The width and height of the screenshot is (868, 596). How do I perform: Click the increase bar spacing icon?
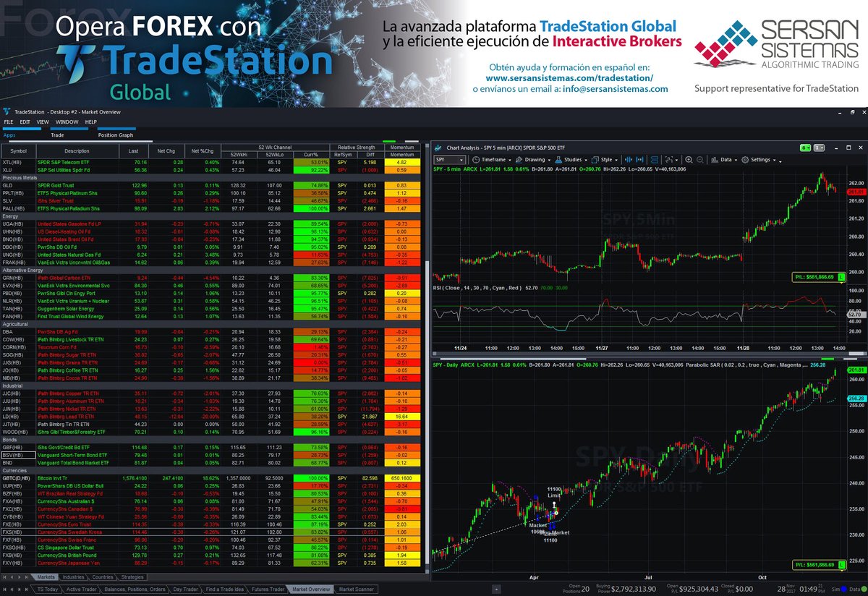(639, 159)
